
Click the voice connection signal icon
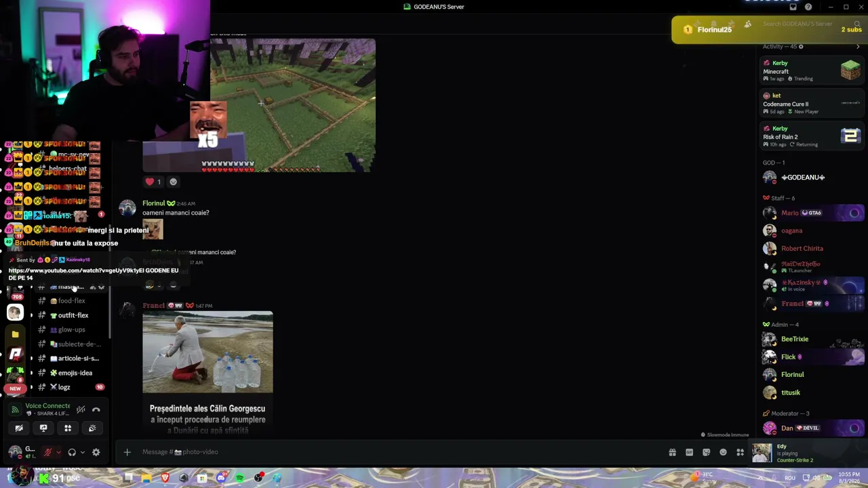click(16, 409)
